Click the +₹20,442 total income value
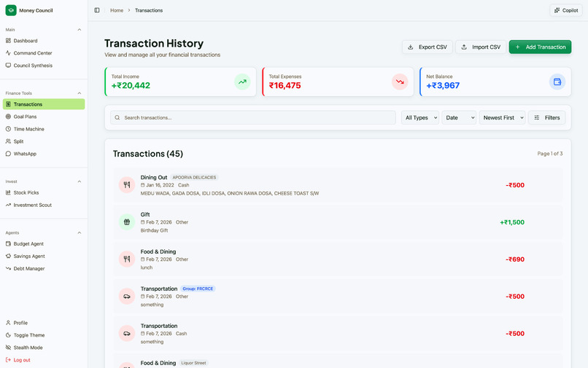The height and width of the screenshot is (368, 588). coord(131,85)
